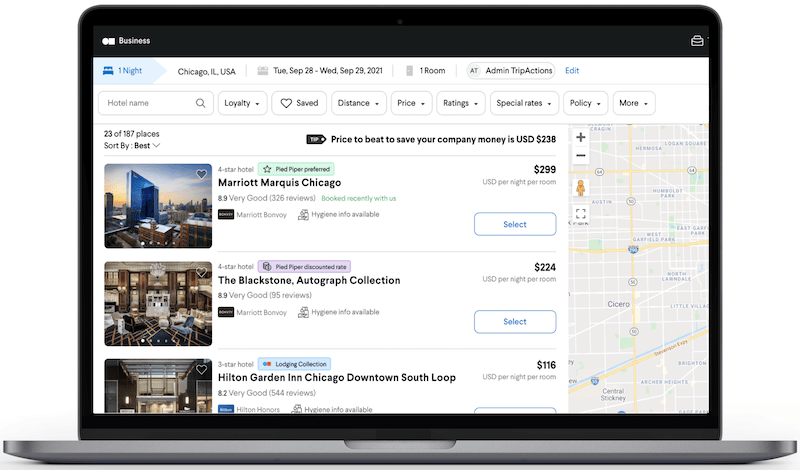Viewport: 800px width, 470px height.
Task: Click the TripActions Business logo
Action: click(126, 41)
